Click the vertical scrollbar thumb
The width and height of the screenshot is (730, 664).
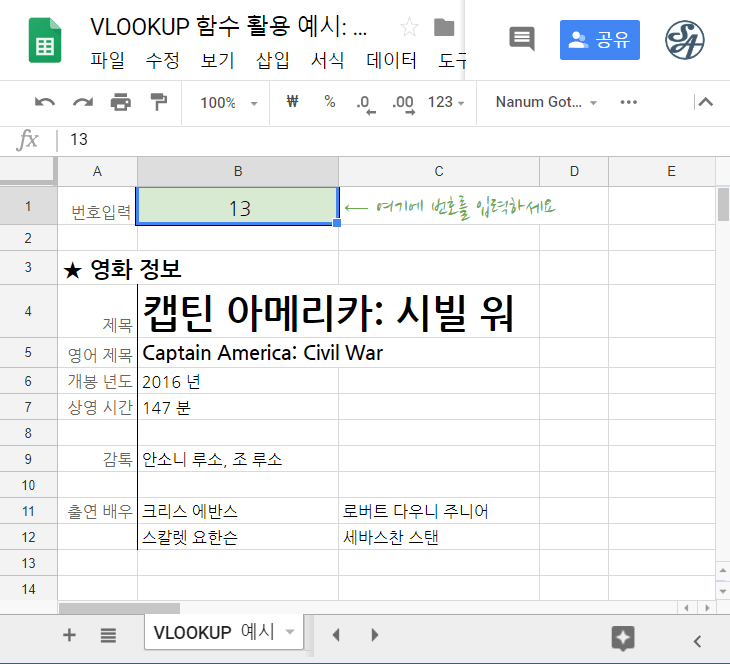(723, 204)
